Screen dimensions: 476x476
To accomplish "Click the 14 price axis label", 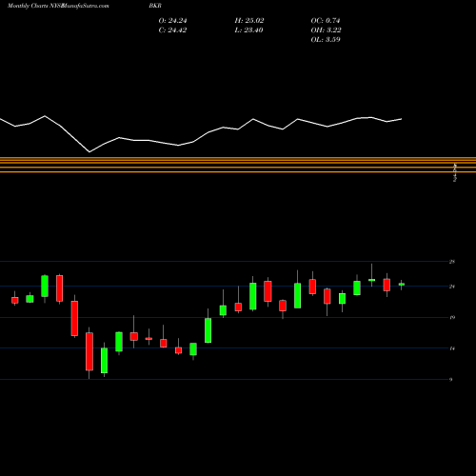I will coord(452,348).
